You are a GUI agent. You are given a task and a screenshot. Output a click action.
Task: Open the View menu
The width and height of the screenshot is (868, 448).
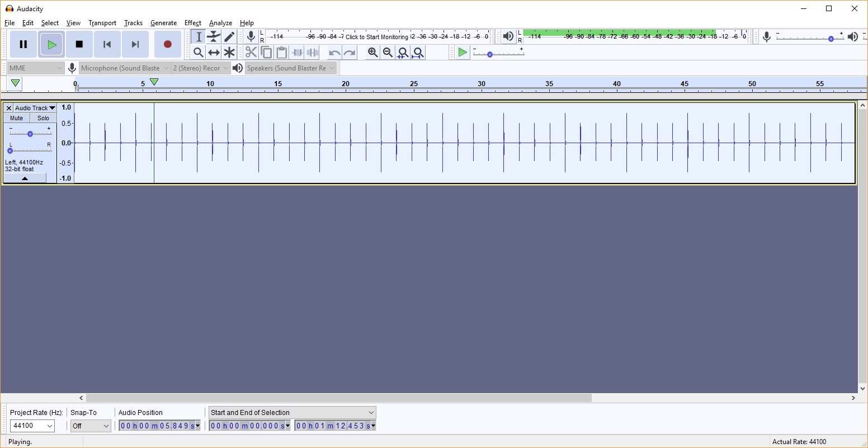coord(73,23)
